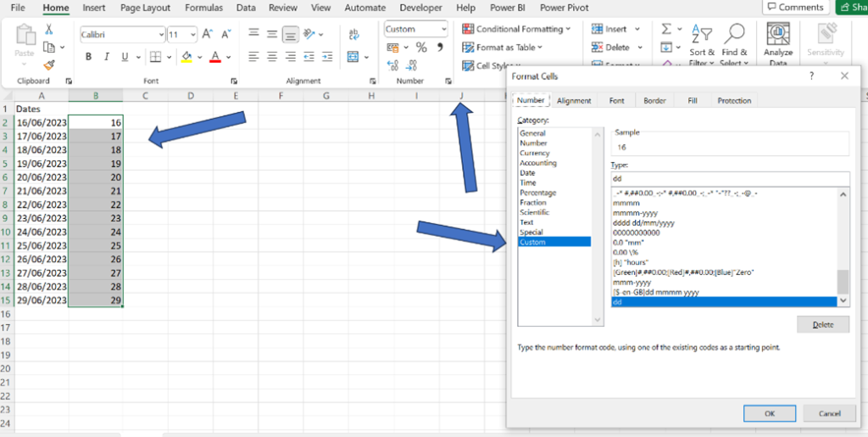The width and height of the screenshot is (868, 437).
Task: Toggle center horizontal alignment
Action: [x=272, y=57]
